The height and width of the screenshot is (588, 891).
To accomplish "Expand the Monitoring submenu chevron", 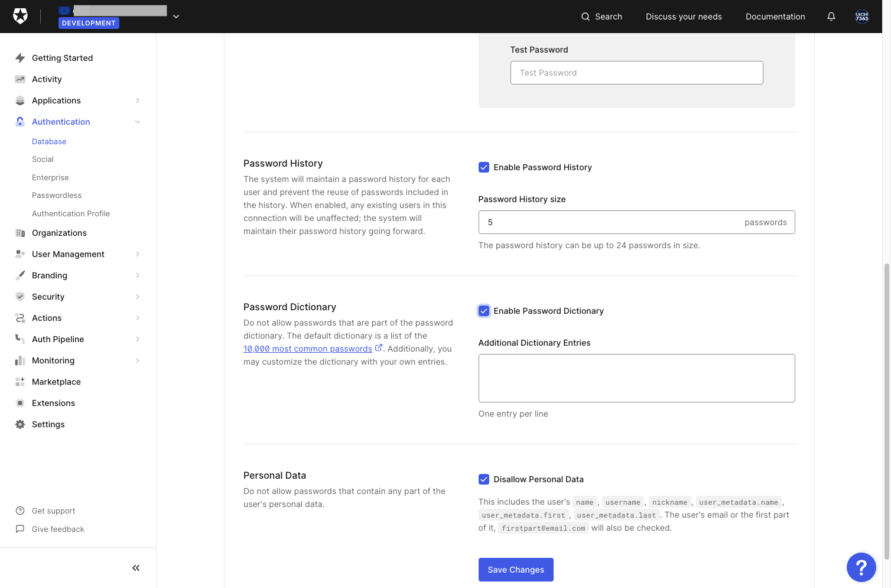I will click(x=138, y=360).
